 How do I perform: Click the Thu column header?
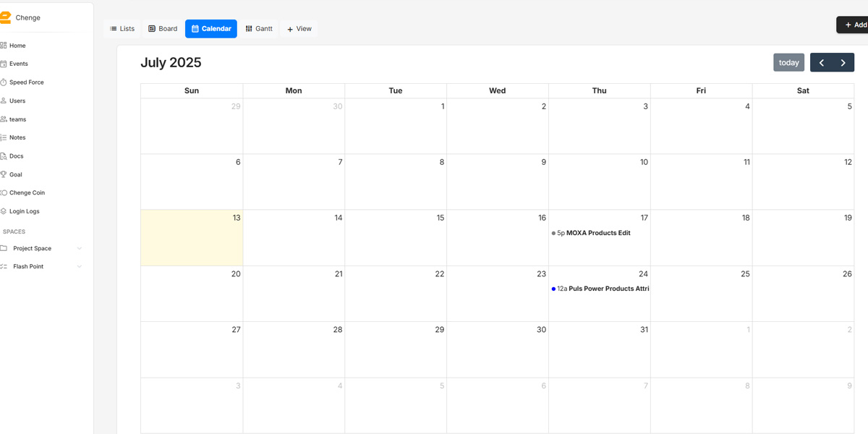[x=600, y=90]
